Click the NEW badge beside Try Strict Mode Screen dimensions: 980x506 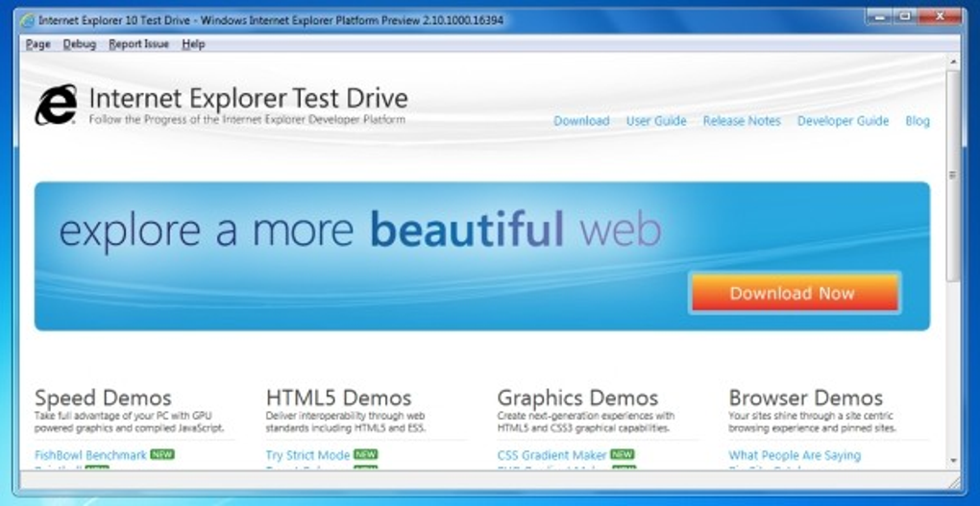point(366,455)
